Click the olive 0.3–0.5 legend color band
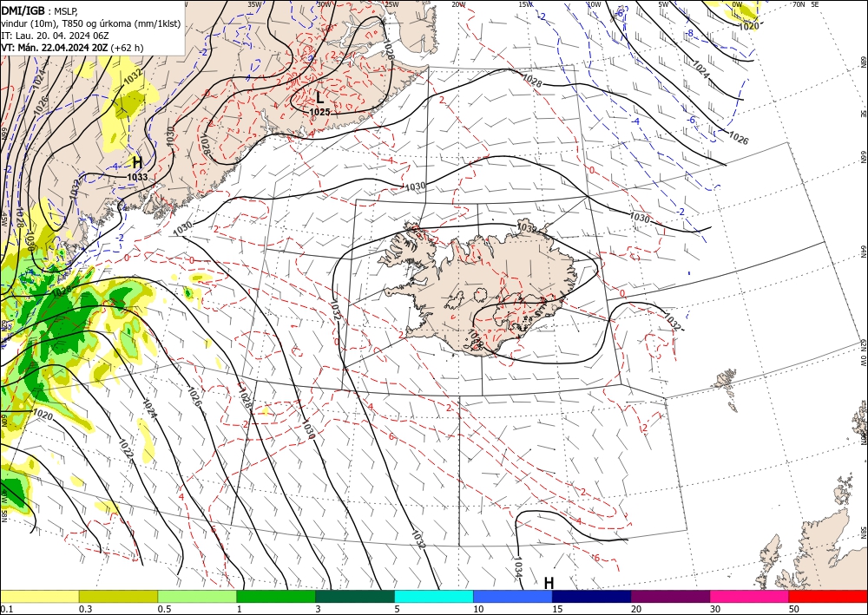The width and height of the screenshot is (868, 615). point(118,596)
